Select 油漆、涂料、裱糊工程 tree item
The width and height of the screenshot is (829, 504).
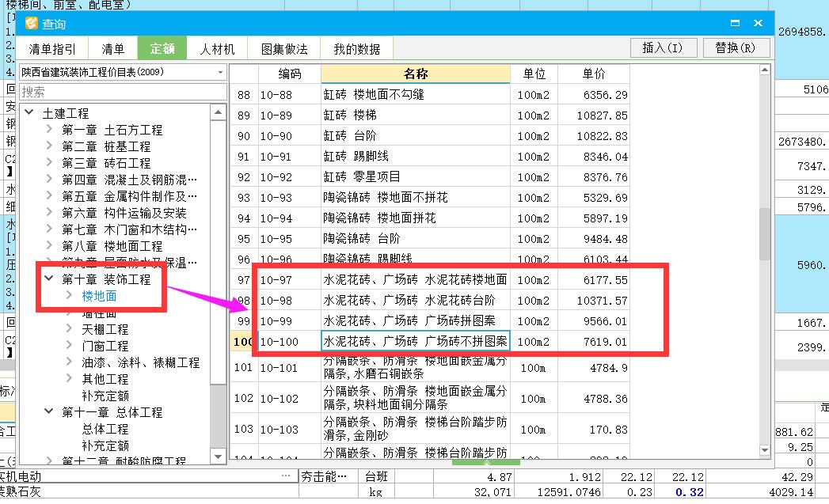point(141,362)
